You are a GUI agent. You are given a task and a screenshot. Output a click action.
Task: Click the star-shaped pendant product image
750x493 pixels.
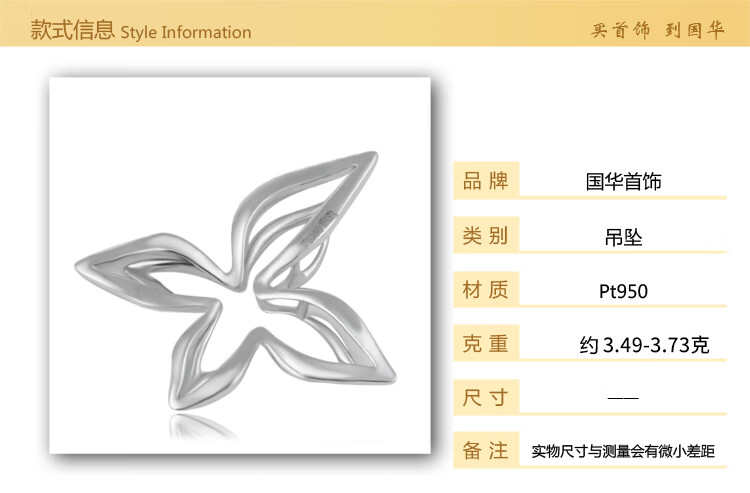240,265
